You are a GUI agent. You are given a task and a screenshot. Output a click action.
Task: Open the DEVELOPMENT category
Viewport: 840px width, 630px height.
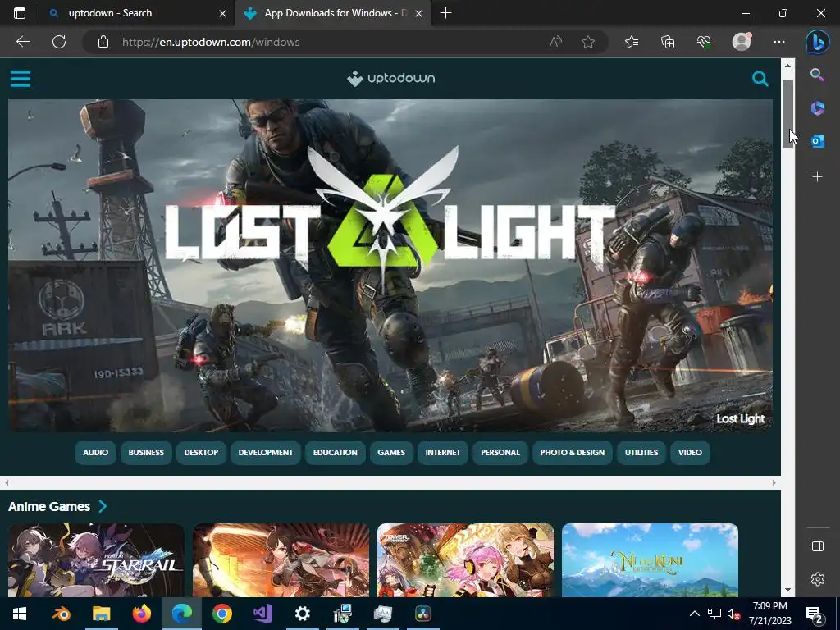tap(266, 452)
